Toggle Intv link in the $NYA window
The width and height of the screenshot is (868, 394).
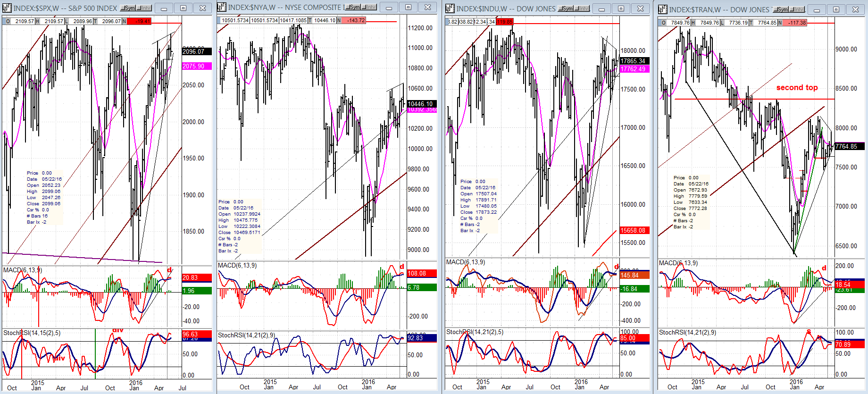[x=369, y=7]
